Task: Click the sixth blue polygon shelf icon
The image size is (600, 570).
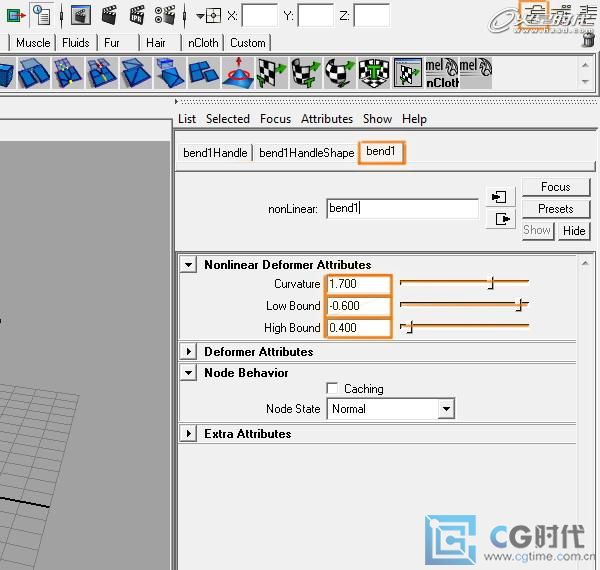Action: point(170,73)
